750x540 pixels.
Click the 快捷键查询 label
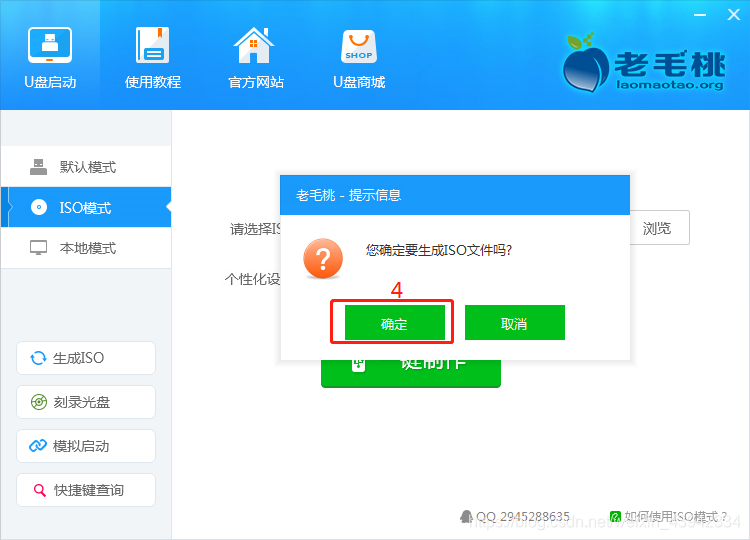point(88,490)
